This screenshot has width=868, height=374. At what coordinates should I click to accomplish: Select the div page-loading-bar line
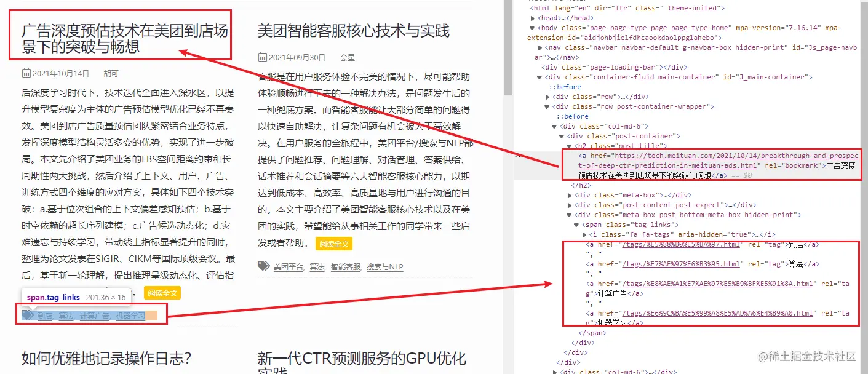pos(615,67)
